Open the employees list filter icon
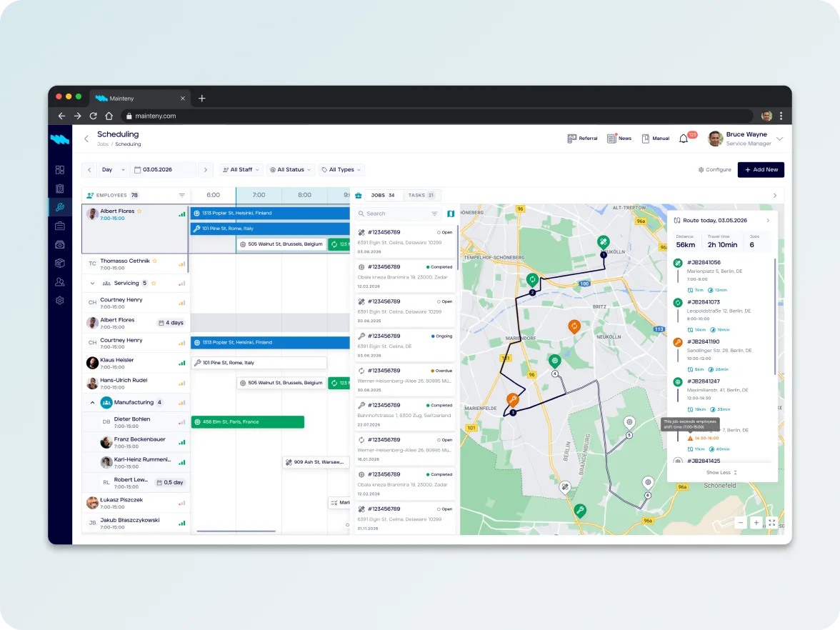This screenshot has height=630, width=840. [x=181, y=196]
